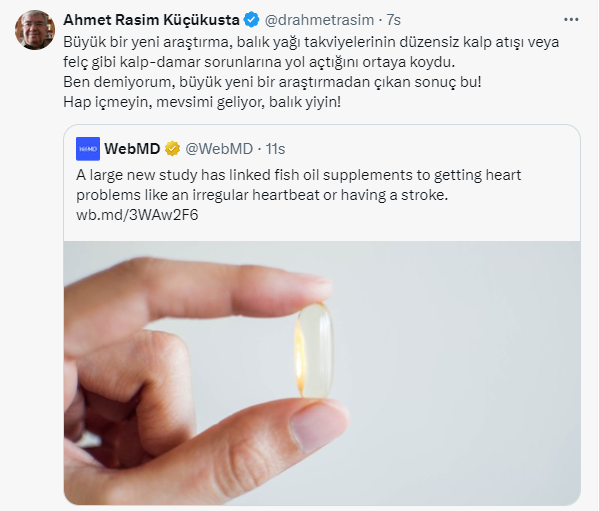Open the Ahmet Rasim Küçükusta name link
This screenshot has width=599, height=511.
(x=151, y=20)
